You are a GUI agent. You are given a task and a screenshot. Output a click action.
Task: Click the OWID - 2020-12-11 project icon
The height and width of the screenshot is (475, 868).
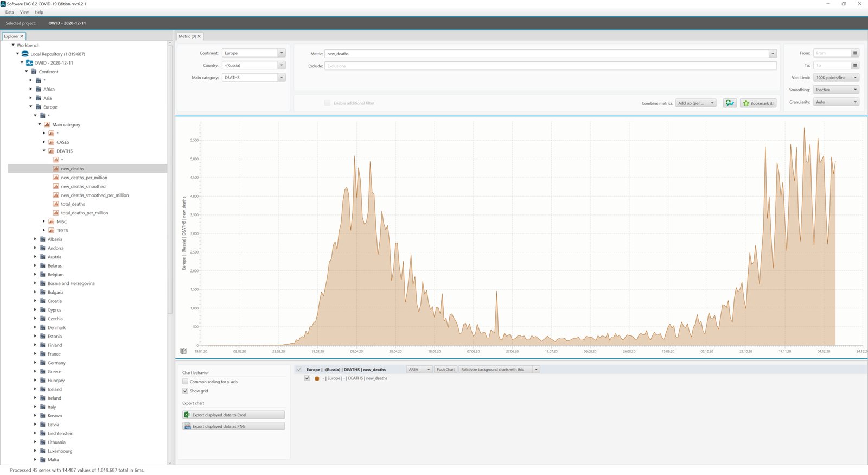coord(29,63)
